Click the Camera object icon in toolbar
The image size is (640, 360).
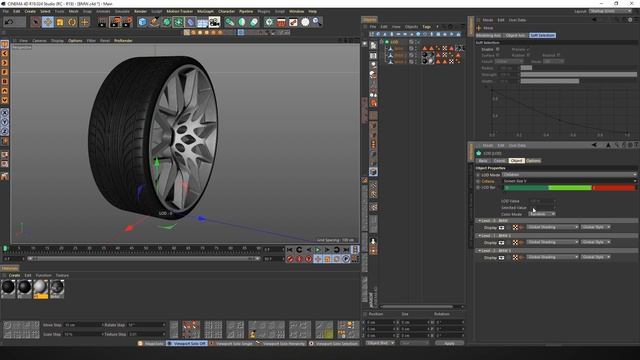[x=214, y=22]
